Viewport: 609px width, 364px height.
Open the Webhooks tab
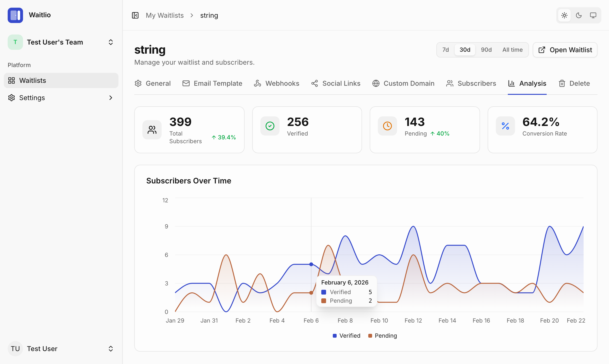point(276,83)
